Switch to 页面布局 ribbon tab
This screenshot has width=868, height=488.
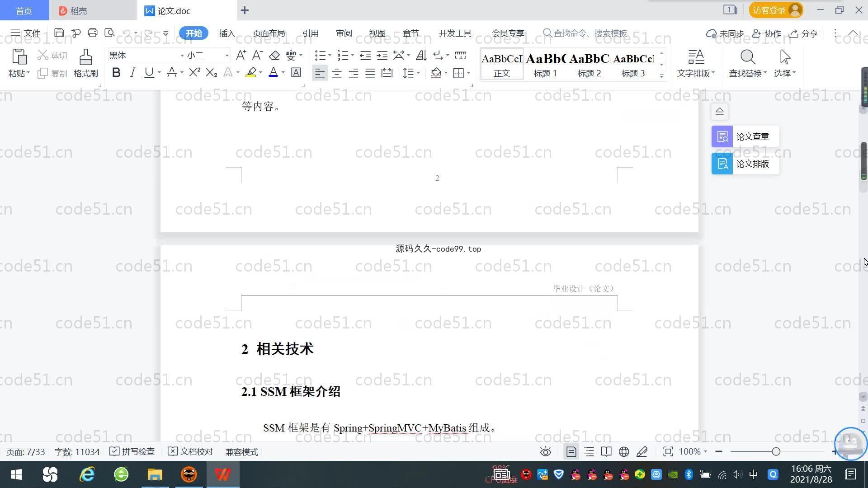tap(269, 33)
